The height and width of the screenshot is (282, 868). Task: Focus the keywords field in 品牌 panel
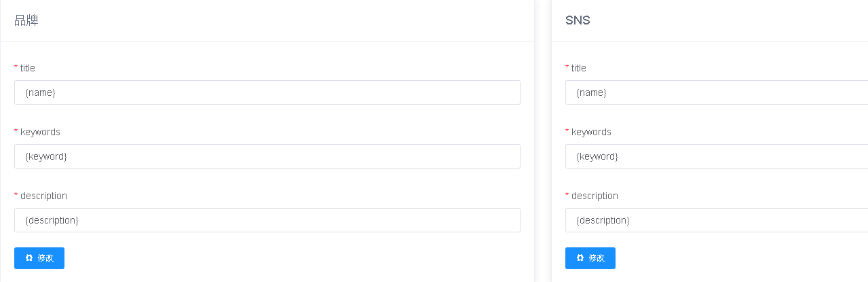[267, 156]
